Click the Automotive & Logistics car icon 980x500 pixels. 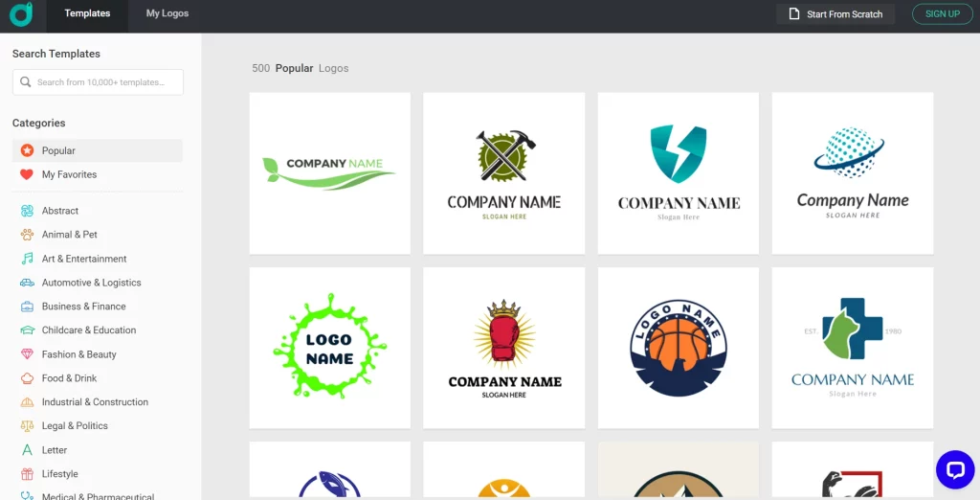click(x=27, y=283)
